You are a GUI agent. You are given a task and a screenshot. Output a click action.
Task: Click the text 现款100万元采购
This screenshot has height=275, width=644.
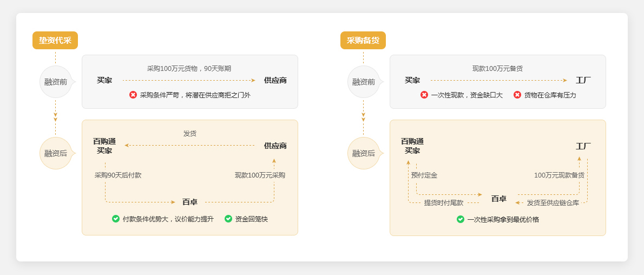click(260, 175)
